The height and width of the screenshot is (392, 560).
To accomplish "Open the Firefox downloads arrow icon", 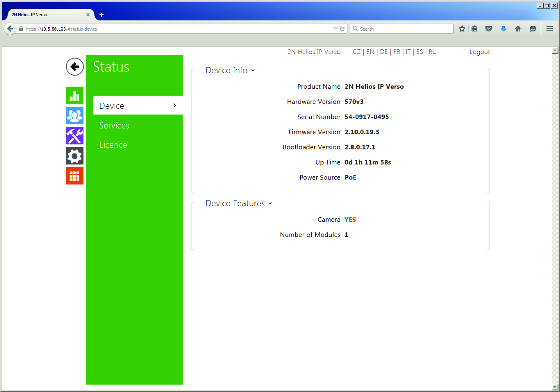I will coord(503,29).
